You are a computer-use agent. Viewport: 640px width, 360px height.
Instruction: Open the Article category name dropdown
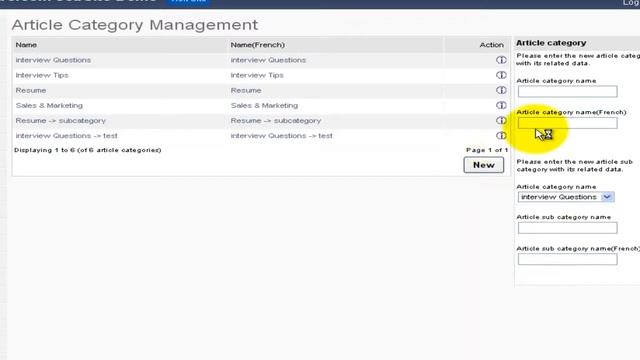(566, 197)
